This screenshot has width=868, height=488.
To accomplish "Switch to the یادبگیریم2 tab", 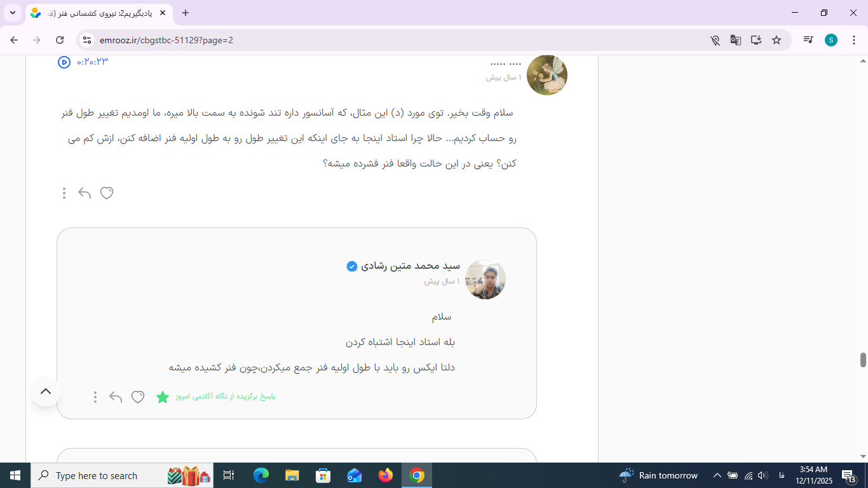I will [x=95, y=13].
